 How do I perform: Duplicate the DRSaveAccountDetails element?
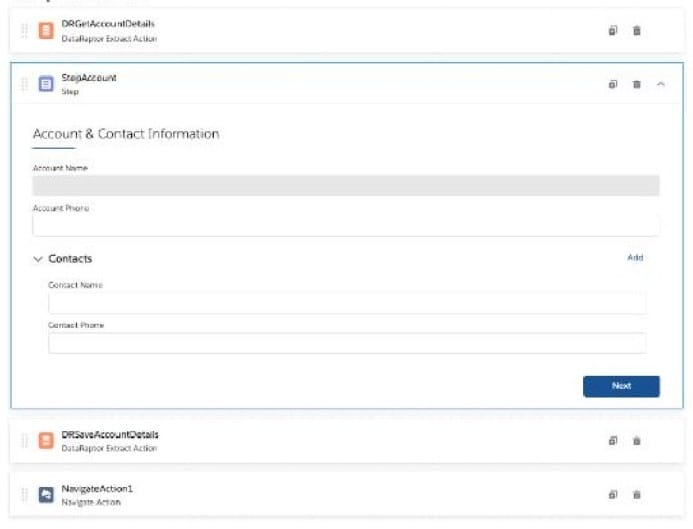(x=613, y=441)
